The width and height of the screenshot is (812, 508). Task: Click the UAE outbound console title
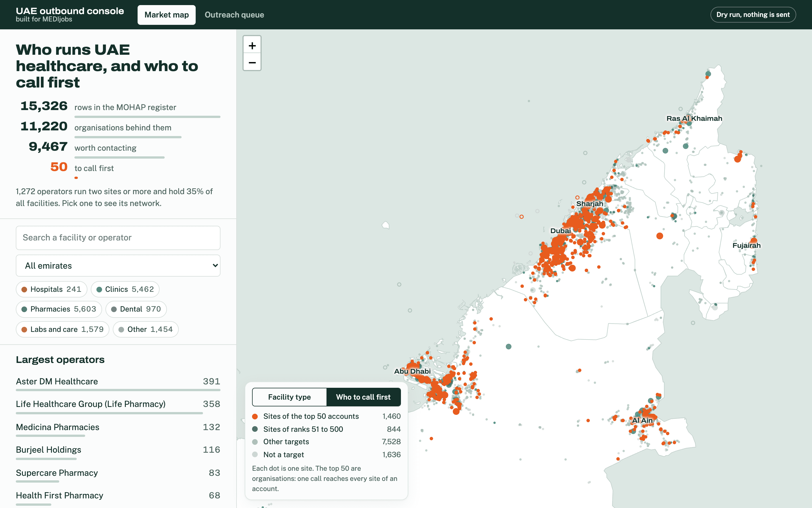(x=70, y=11)
